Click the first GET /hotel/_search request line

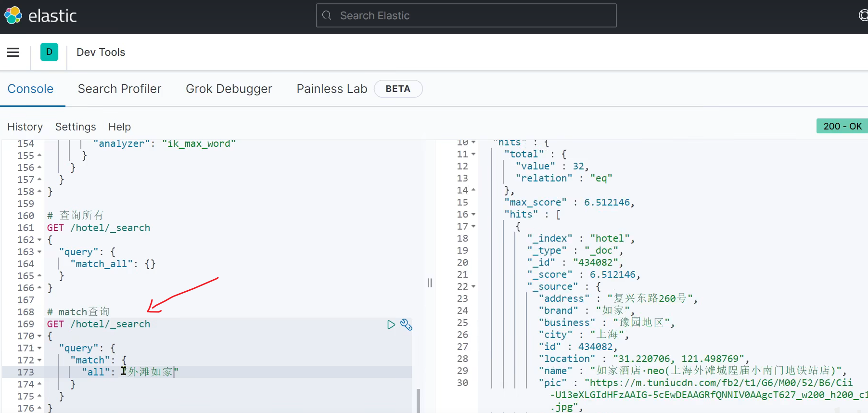coord(99,228)
